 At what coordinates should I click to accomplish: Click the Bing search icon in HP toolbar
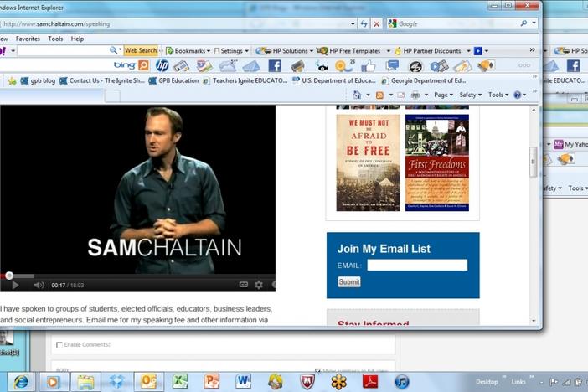pyautogui.click(x=143, y=65)
